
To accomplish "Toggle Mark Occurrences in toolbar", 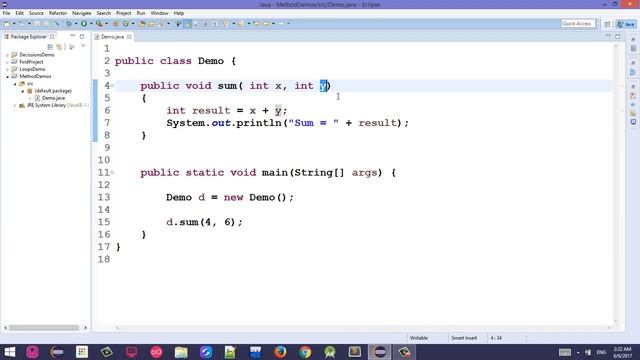I will [188, 24].
